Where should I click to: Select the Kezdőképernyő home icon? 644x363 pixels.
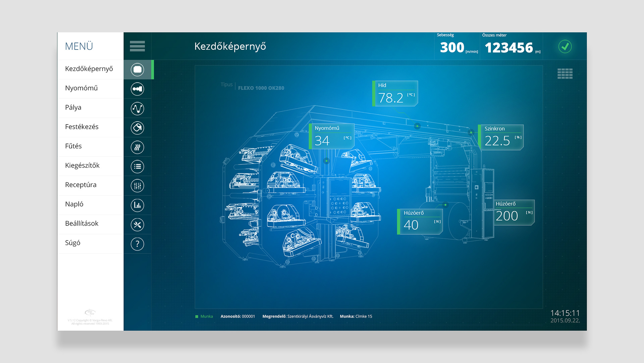pos(137,70)
